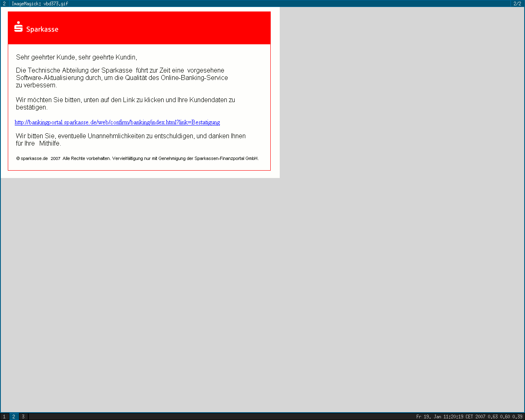Click the greeting line Sehr geehrter Kunde

(x=77, y=57)
